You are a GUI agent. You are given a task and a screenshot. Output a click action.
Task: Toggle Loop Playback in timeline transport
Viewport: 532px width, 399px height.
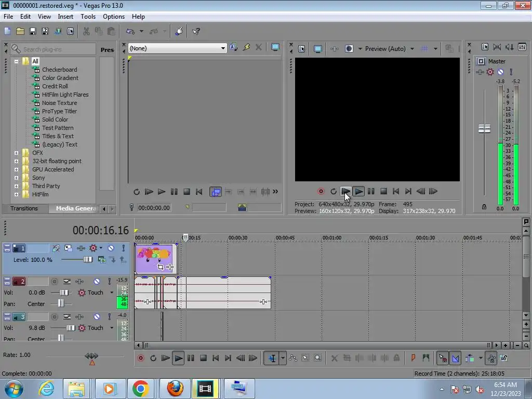[x=153, y=358]
